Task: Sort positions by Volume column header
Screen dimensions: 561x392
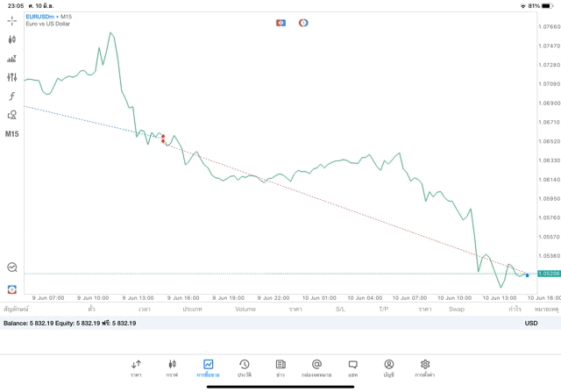Action: tap(245, 309)
